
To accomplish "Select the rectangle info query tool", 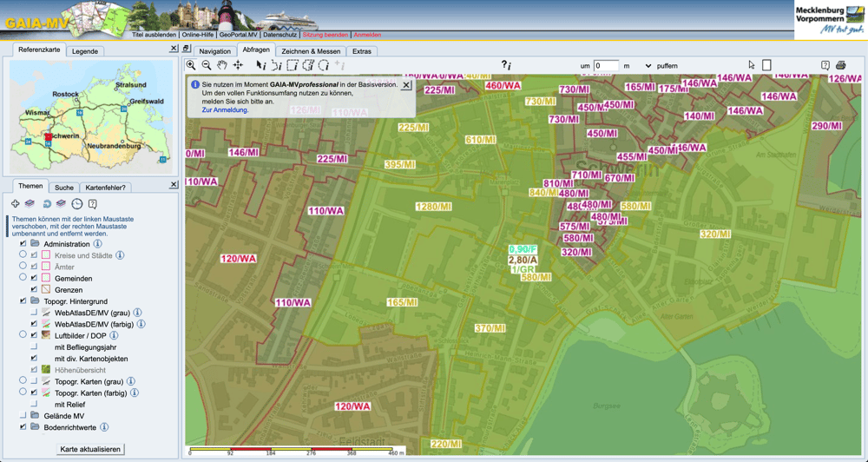I will (x=293, y=65).
